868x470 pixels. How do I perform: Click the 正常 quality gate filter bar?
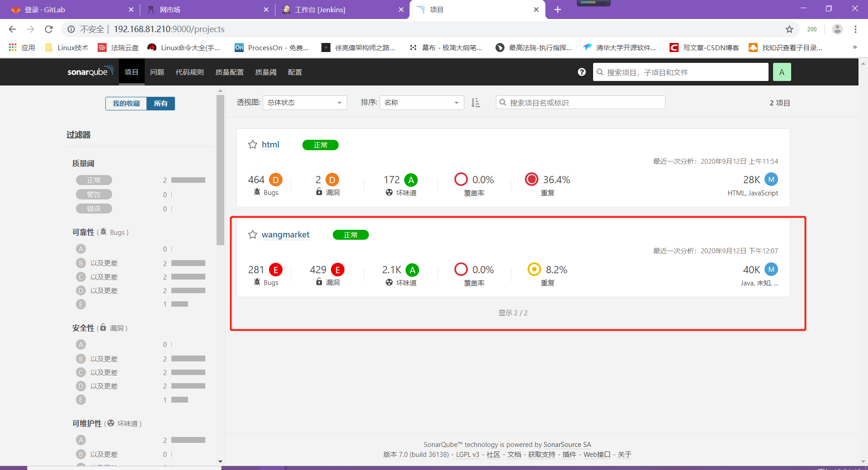point(188,180)
